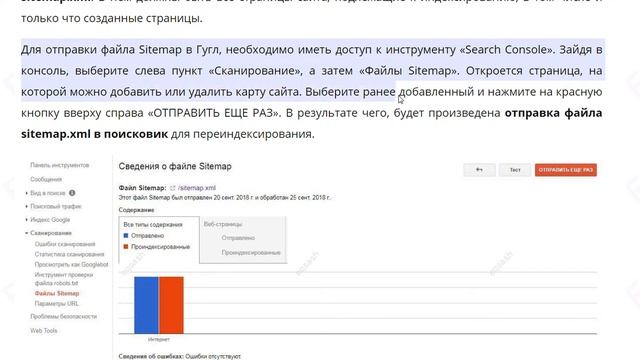The width and height of the screenshot is (640, 360).
Task: Click the text 'Сведения об ошибках: Ошибки отсутствуют'
Action: click(x=180, y=356)
